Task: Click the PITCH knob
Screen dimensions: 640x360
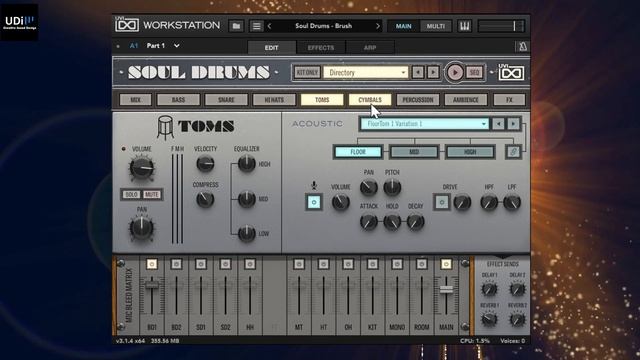Action: click(x=392, y=187)
